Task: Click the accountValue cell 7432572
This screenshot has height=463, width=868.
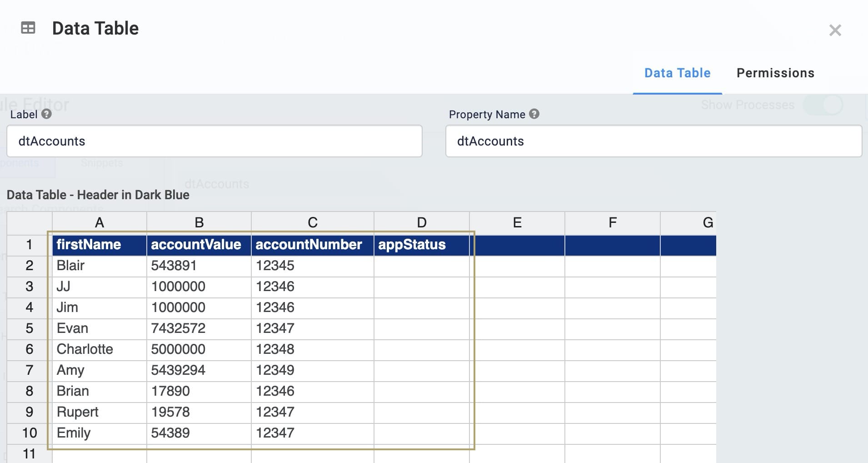Action: click(x=199, y=329)
